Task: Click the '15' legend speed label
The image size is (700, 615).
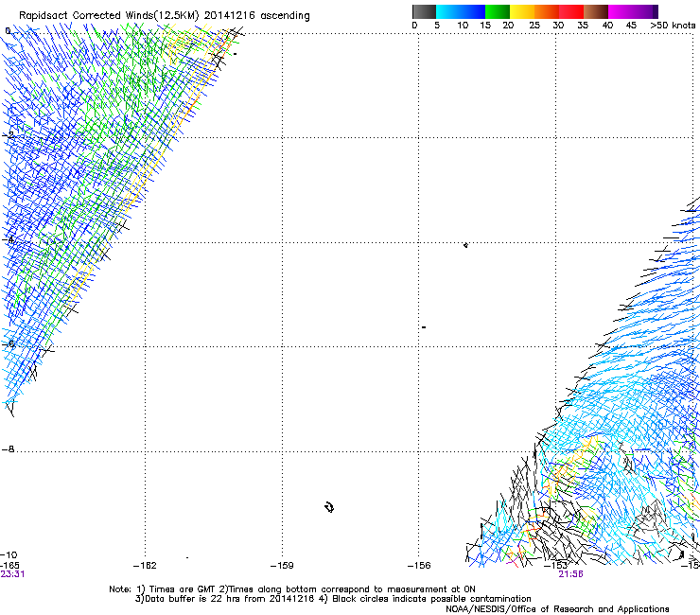Action: coord(485,25)
